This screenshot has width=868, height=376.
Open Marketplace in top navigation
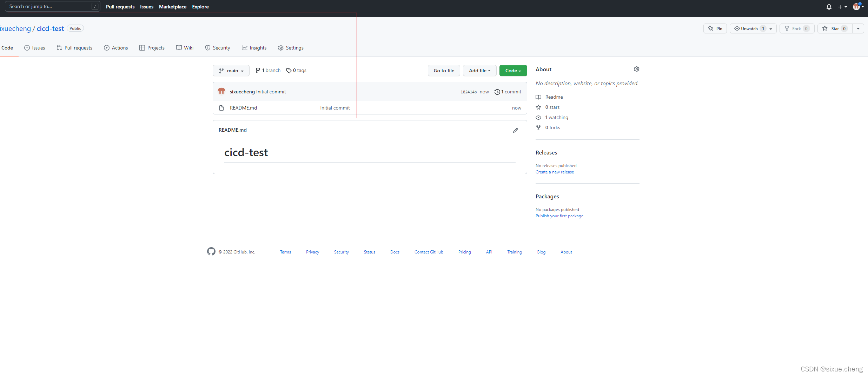(173, 7)
